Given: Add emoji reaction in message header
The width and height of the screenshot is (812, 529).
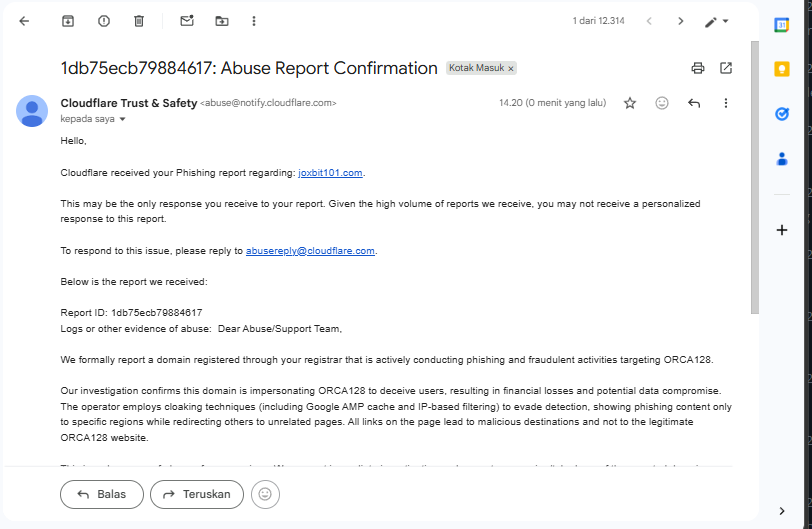Looking at the screenshot, I should point(662,103).
